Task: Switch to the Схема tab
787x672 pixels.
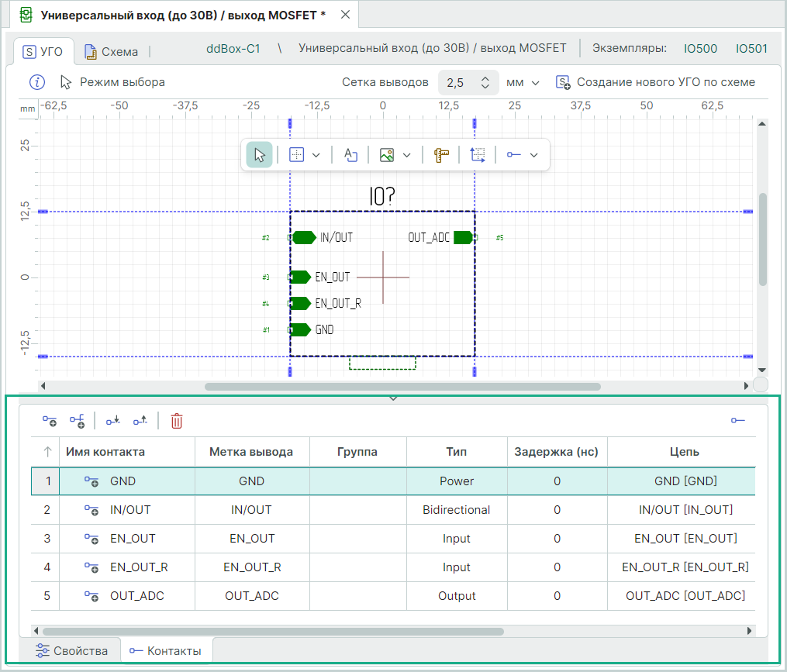Action: [111, 52]
